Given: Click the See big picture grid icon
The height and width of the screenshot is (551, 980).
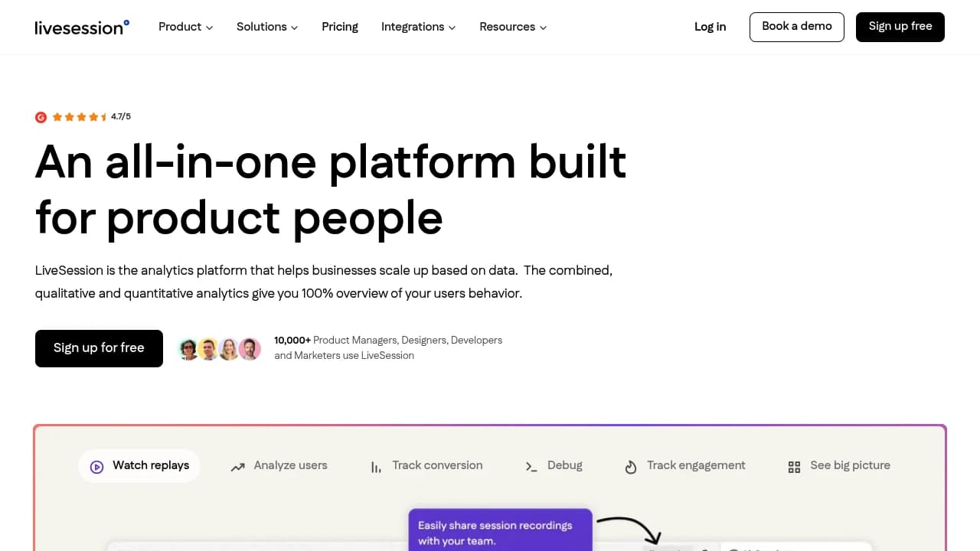Looking at the screenshot, I should pos(794,467).
